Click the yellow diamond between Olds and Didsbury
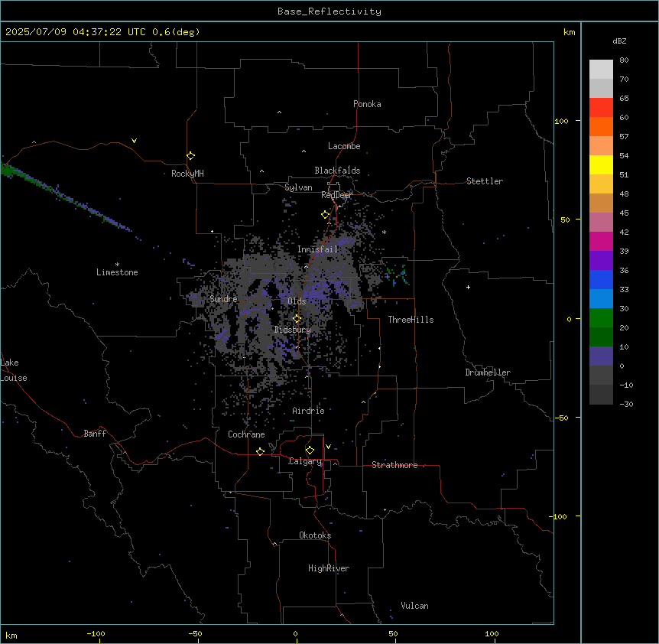The width and height of the screenshot is (659, 644). [297, 319]
